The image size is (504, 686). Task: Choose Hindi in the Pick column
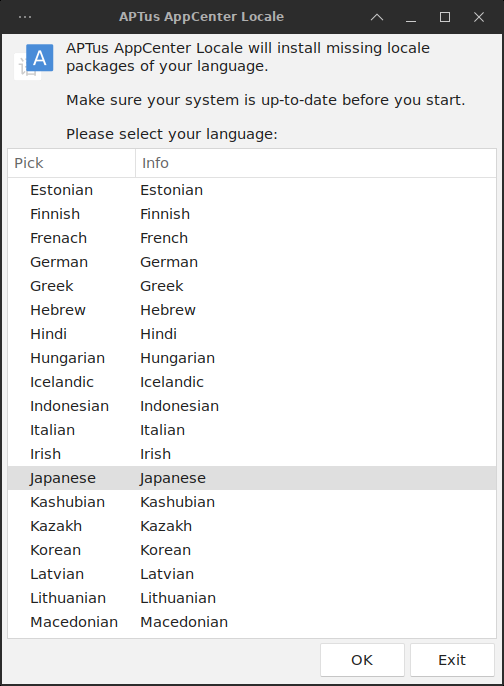(x=49, y=334)
